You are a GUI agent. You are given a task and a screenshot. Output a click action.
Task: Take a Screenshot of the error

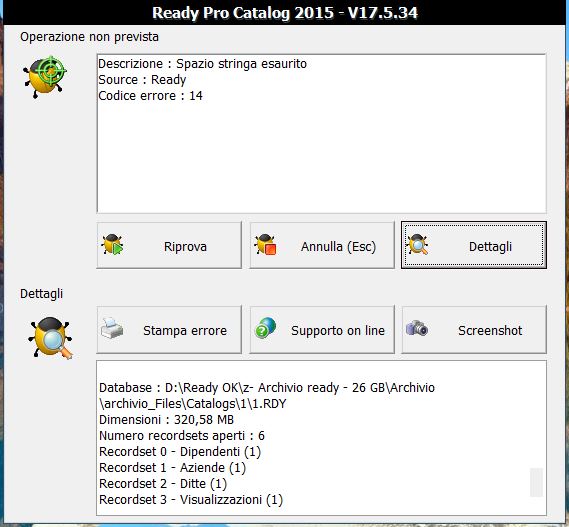[474, 330]
